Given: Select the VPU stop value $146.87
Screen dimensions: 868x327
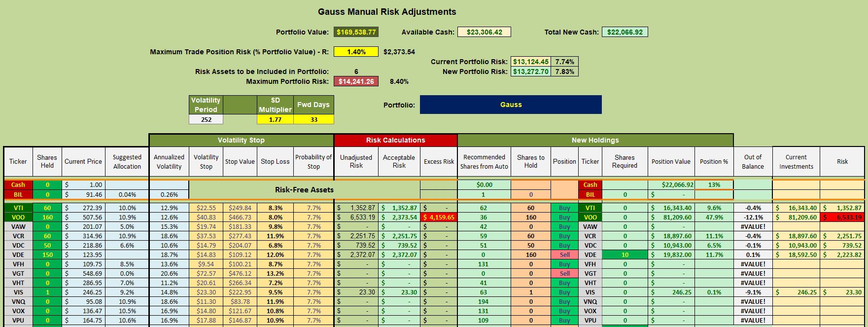Looking at the screenshot, I should (240, 320).
